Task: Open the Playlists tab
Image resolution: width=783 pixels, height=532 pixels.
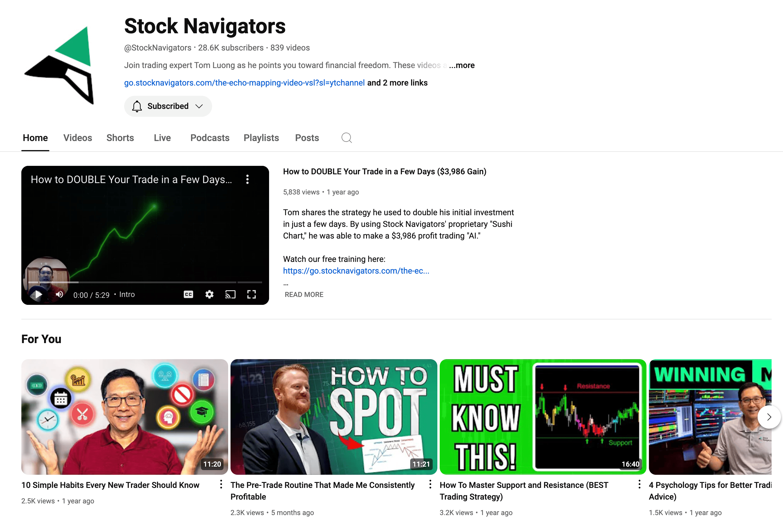Action: coord(261,138)
